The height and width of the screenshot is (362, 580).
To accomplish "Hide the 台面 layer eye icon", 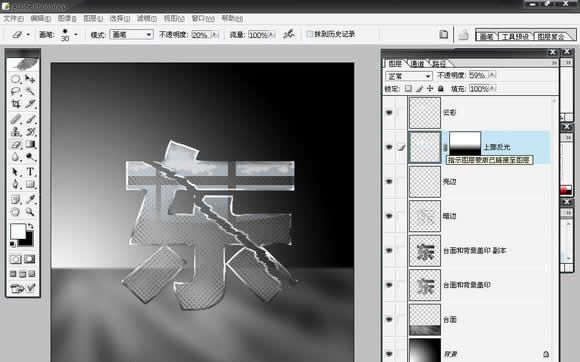I will click(389, 319).
